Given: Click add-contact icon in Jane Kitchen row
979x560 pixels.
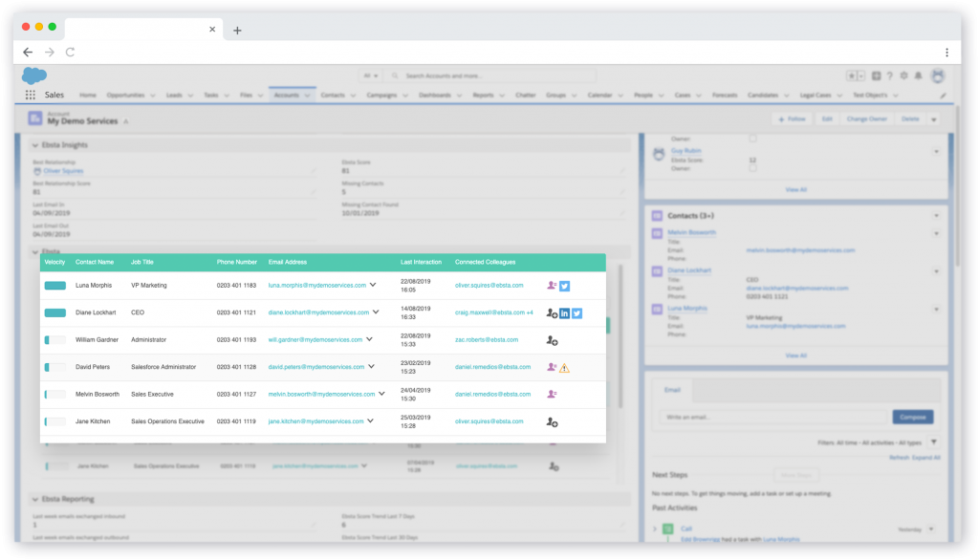Looking at the screenshot, I should pyautogui.click(x=552, y=421).
